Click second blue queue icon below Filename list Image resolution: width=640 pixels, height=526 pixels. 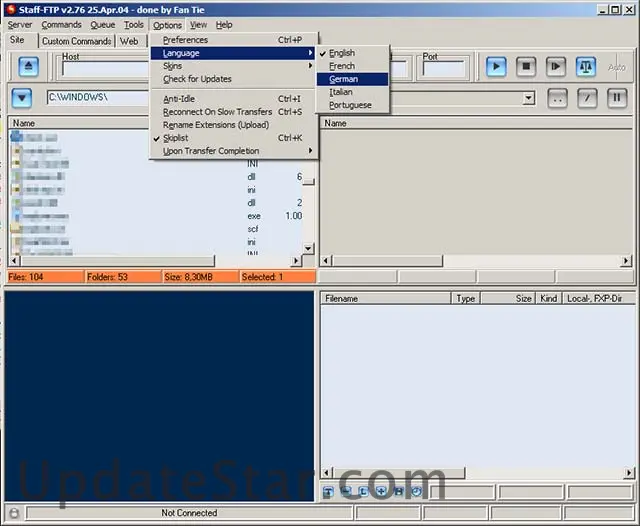pos(346,491)
